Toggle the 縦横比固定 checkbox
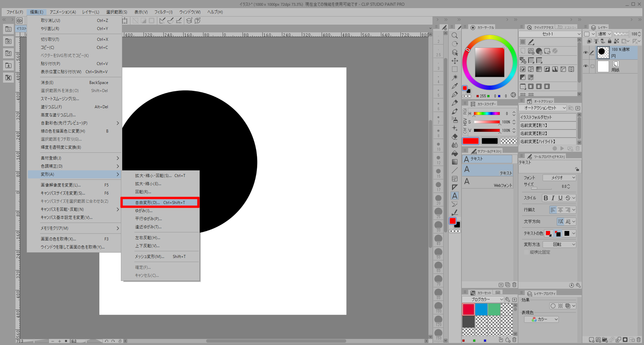 coord(527,252)
